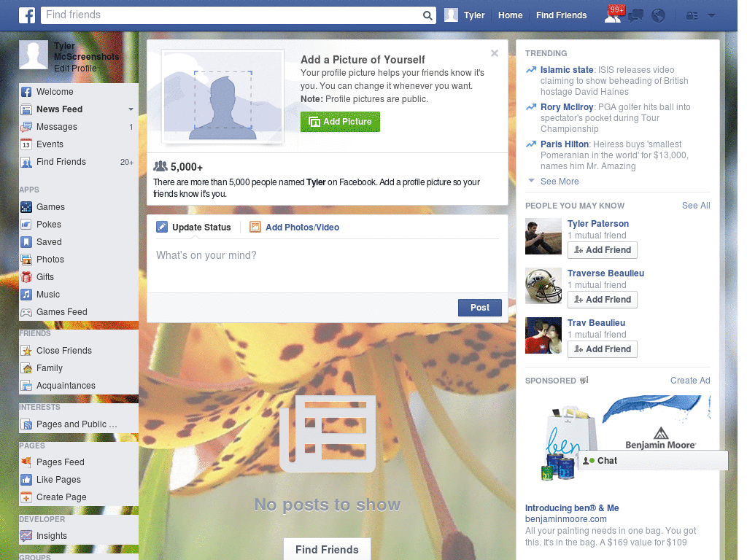
Task: Open Islamic state trending topic
Action: [x=566, y=70]
